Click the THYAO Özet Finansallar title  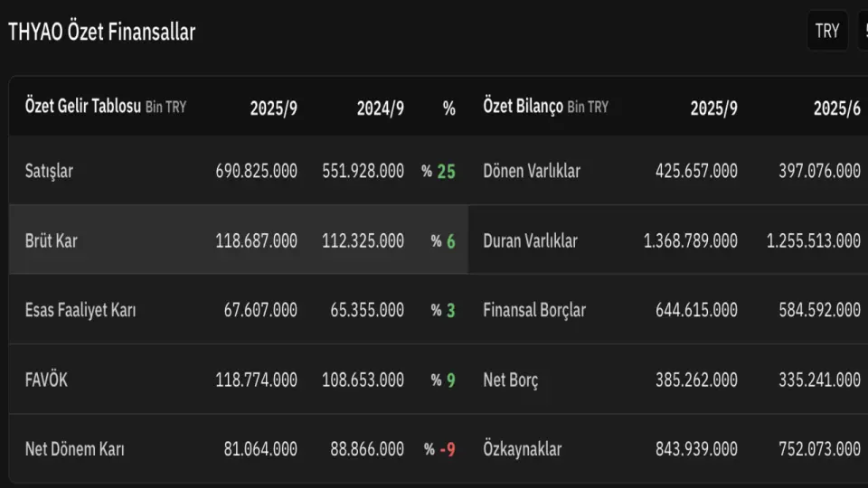101,32
